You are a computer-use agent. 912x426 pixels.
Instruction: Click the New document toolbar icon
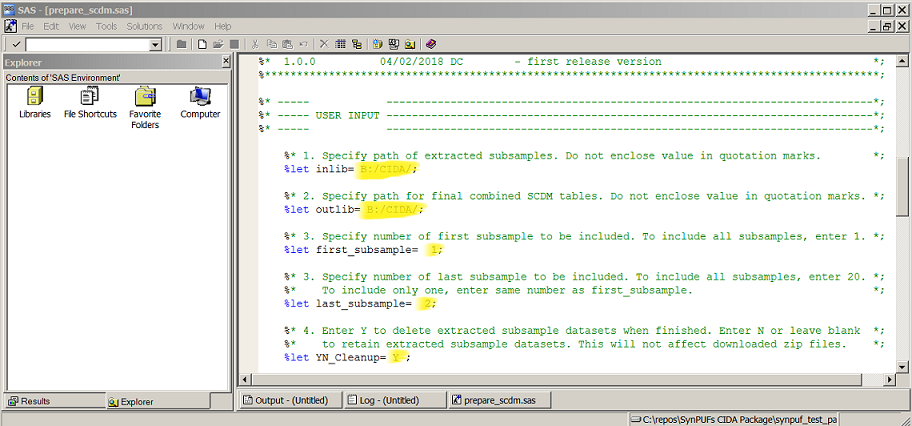click(201, 45)
